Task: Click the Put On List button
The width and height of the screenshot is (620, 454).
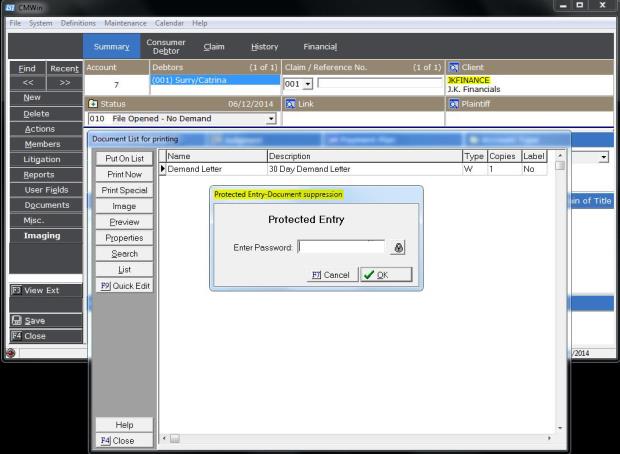Action: pos(124,158)
